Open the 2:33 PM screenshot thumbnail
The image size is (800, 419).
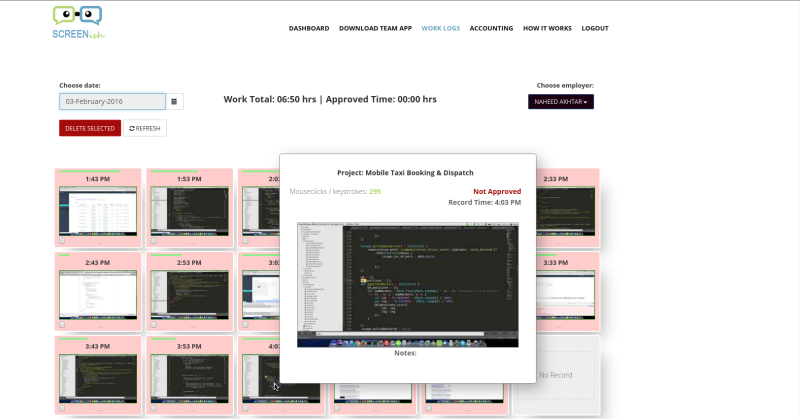(x=565, y=211)
